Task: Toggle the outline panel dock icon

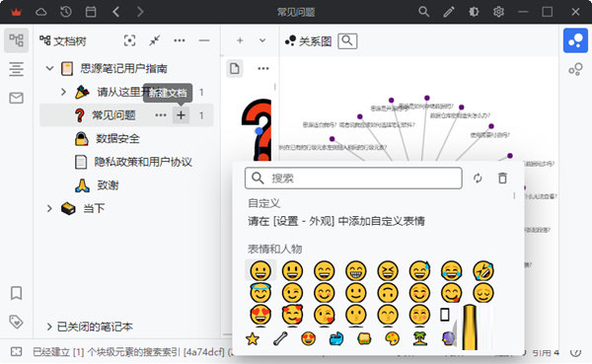Action: point(16,69)
